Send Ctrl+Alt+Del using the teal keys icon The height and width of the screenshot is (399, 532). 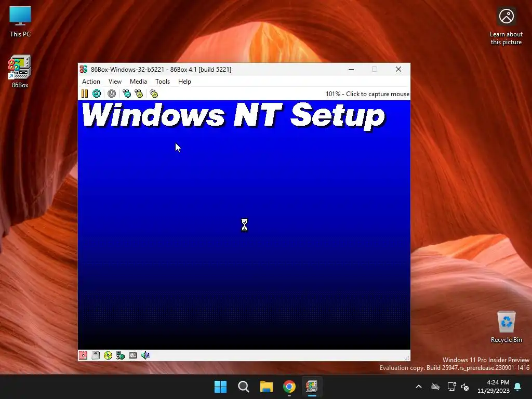tap(127, 94)
